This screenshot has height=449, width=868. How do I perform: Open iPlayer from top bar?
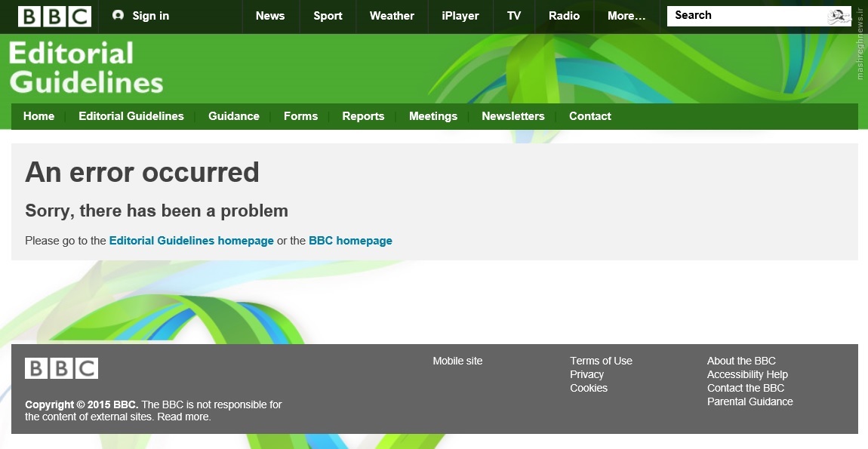coord(460,16)
